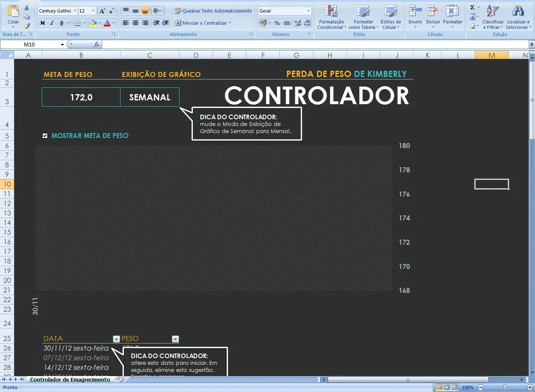
Task: Click Mesclar e Centralizar button
Action: (x=202, y=23)
